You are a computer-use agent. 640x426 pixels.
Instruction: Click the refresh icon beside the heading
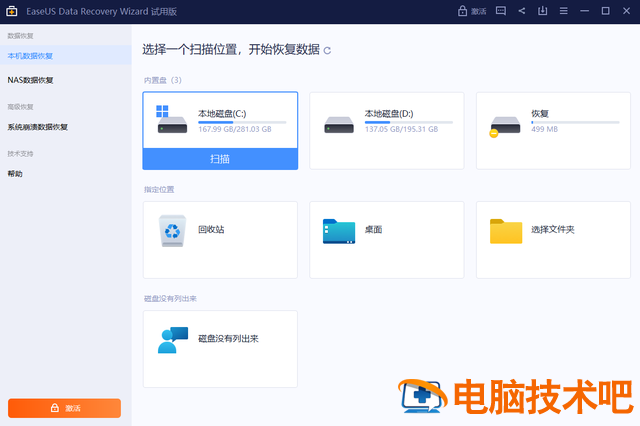pos(327,51)
